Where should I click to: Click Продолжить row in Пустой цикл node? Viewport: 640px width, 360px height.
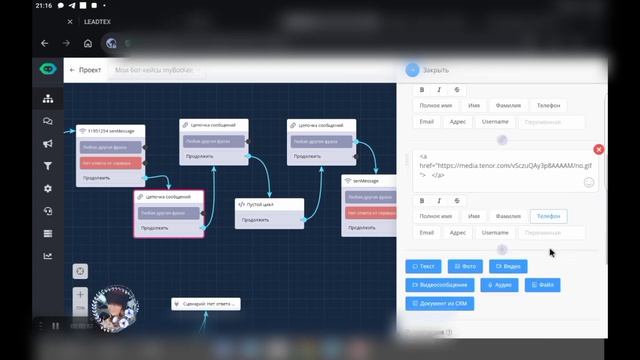point(269,220)
